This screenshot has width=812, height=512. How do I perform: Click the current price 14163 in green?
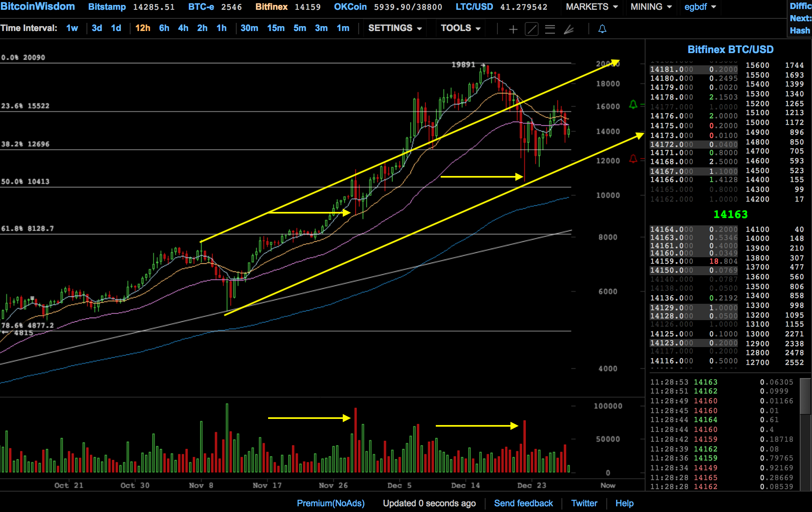(730, 214)
